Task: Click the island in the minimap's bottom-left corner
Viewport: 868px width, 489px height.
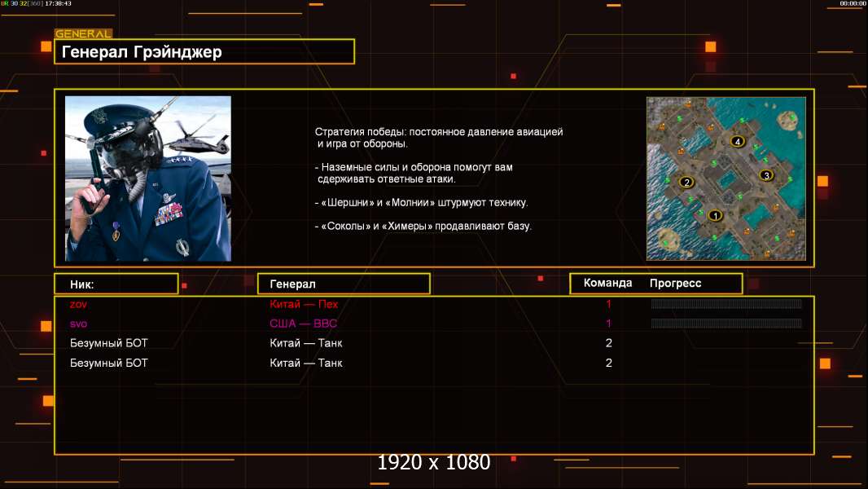Action: coord(668,238)
